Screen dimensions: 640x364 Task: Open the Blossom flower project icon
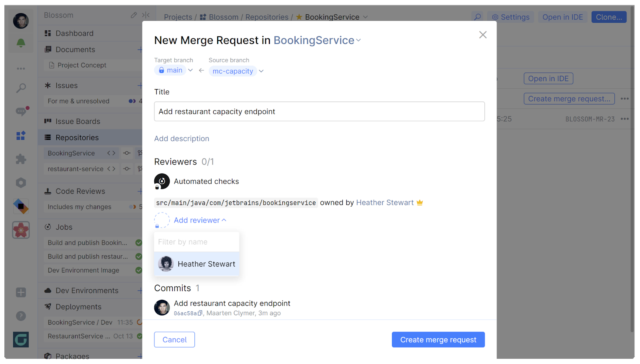21,230
